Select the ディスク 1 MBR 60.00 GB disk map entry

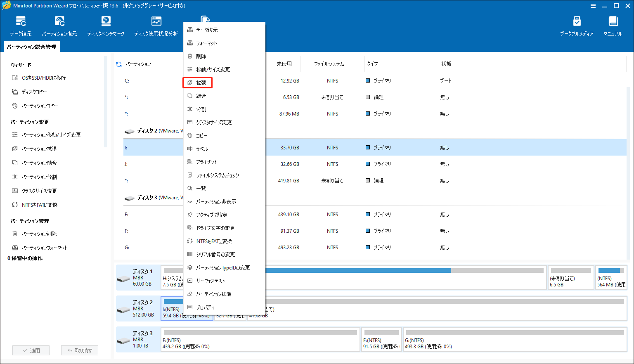pyautogui.click(x=138, y=277)
